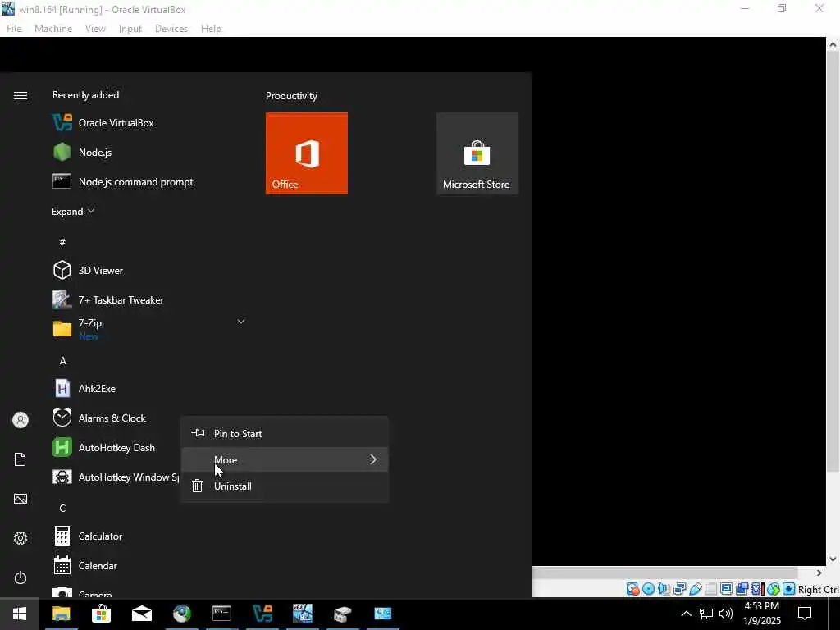Image resolution: width=840 pixels, height=630 pixels.
Task: Click VirtualBox hard disk activity indicator
Action: point(632,589)
